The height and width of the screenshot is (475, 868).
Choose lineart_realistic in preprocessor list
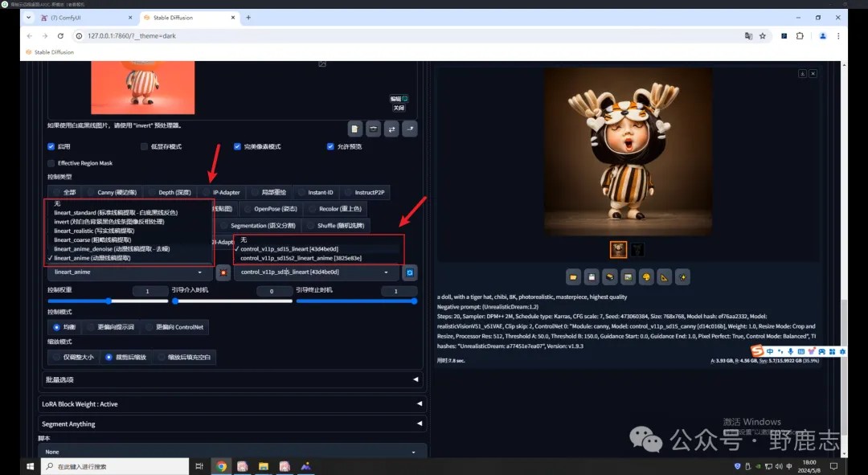(x=129, y=231)
